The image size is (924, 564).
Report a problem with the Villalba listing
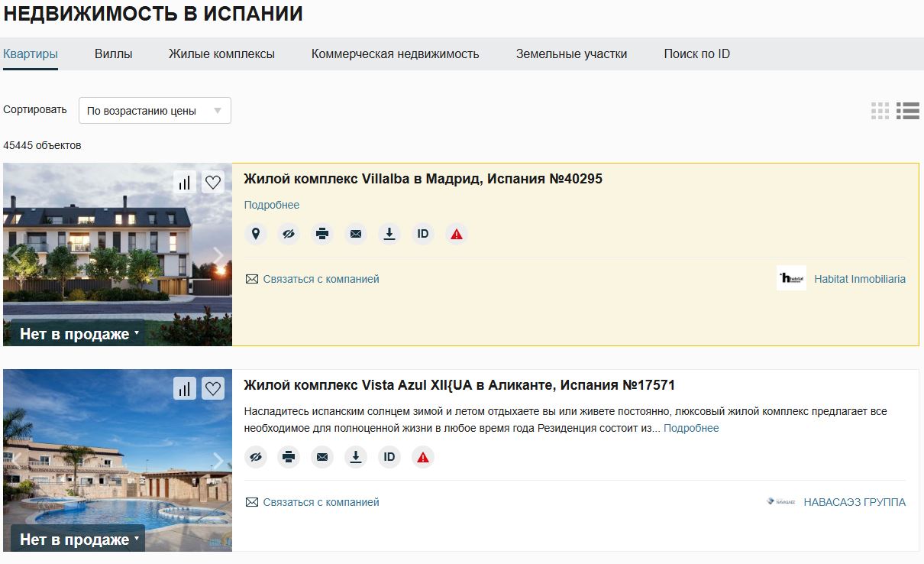457,234
